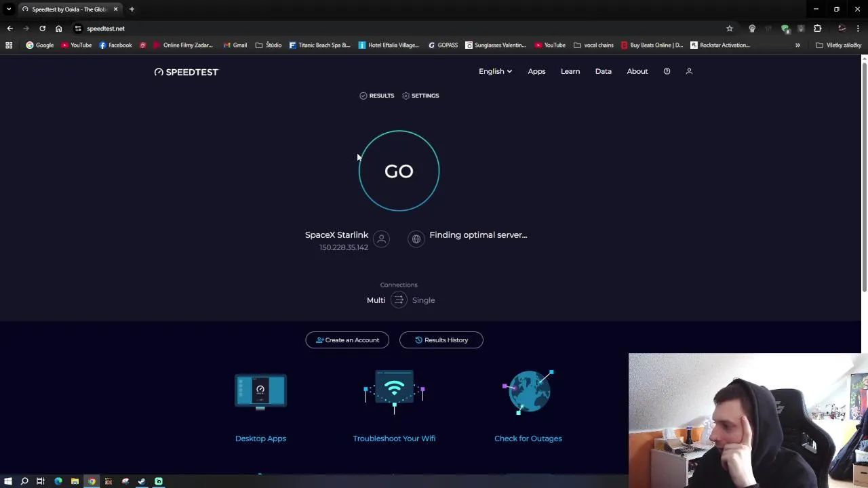
Task: Open the vocal chains bookmarks folder
Action: click(593, 45)
